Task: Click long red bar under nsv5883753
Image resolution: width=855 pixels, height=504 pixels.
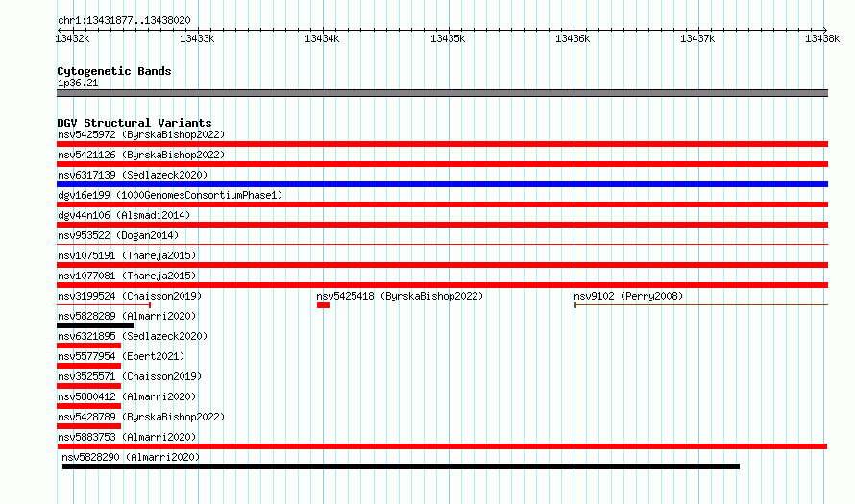Action: click(x=442, y=446)
